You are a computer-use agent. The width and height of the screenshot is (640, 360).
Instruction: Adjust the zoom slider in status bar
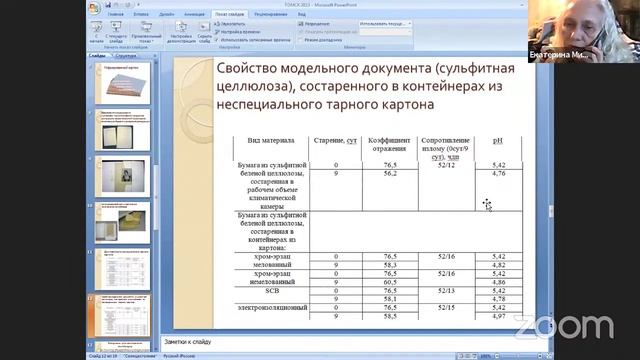[518, 356]
